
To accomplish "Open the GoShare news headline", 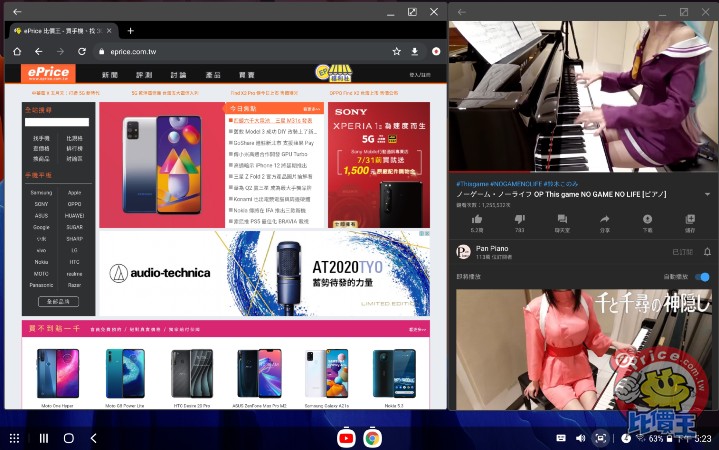I will pyautogui.click(x=273, y=143).
